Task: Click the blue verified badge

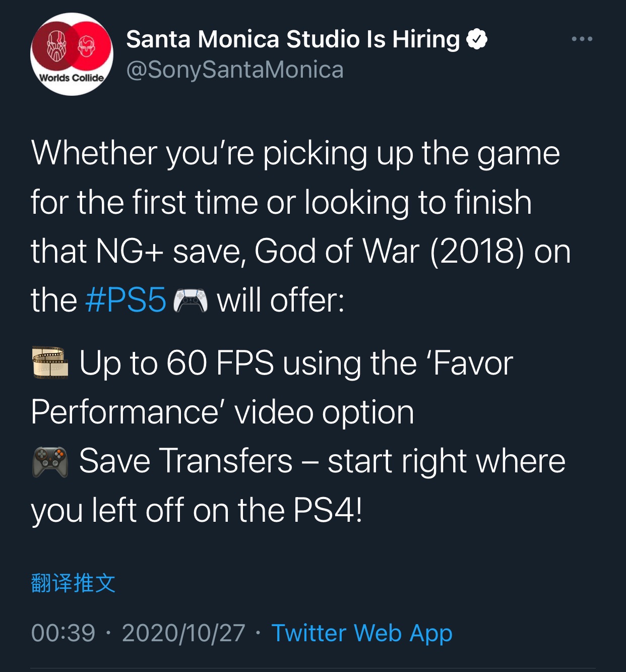Action: (x=477, y=39)
